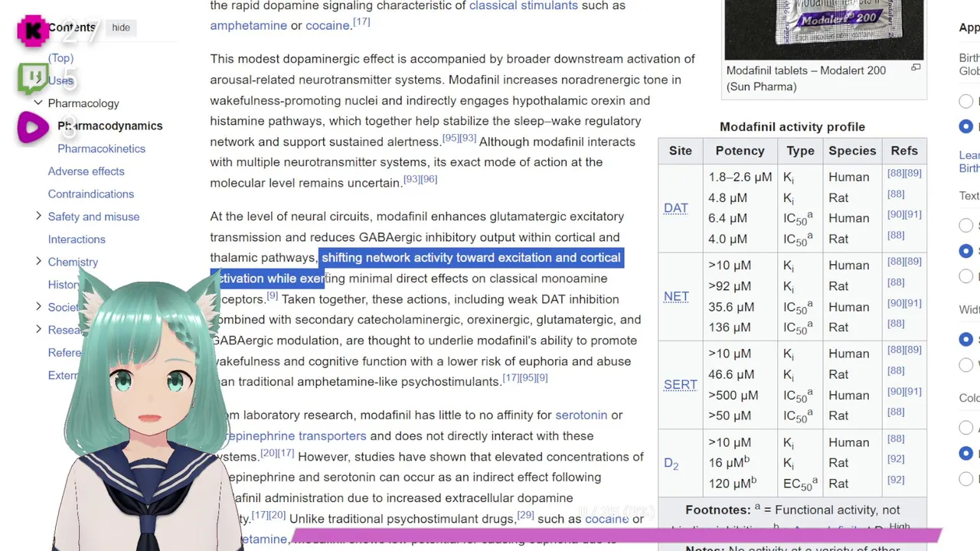The height and width of the screenshot is (551, 980).
Task: Jump to (Top) in the contents list
Action: 60,58
